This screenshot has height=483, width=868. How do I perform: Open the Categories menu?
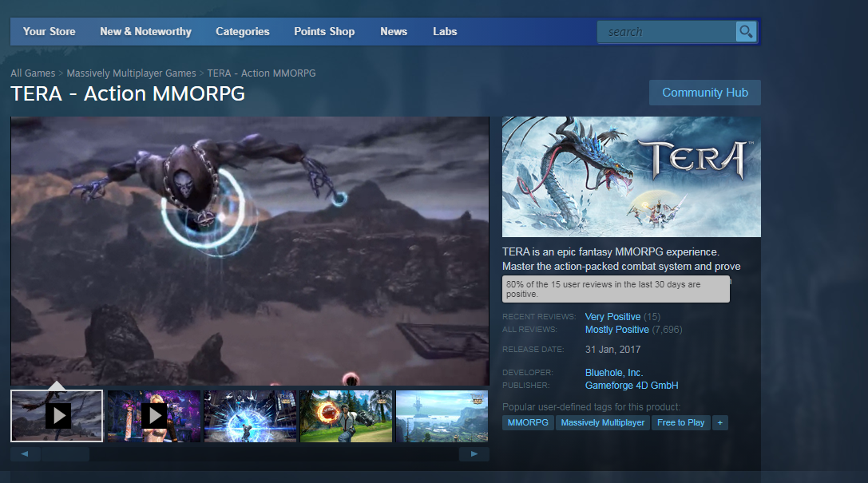coord(243,32)
